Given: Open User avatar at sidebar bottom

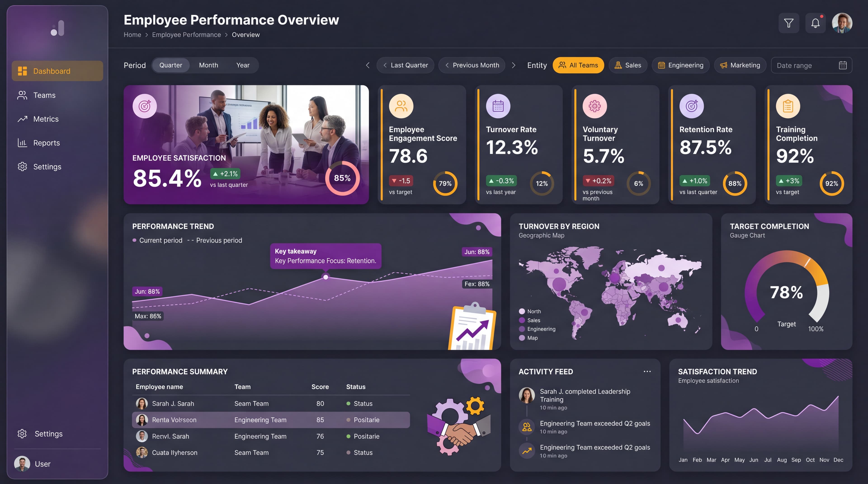Looking at the screenshot, I should click(x=22, y=464).
